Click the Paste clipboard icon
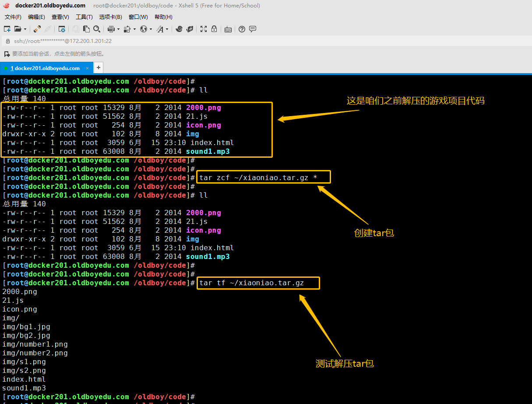The image size is (532, 404). point(86,29)
